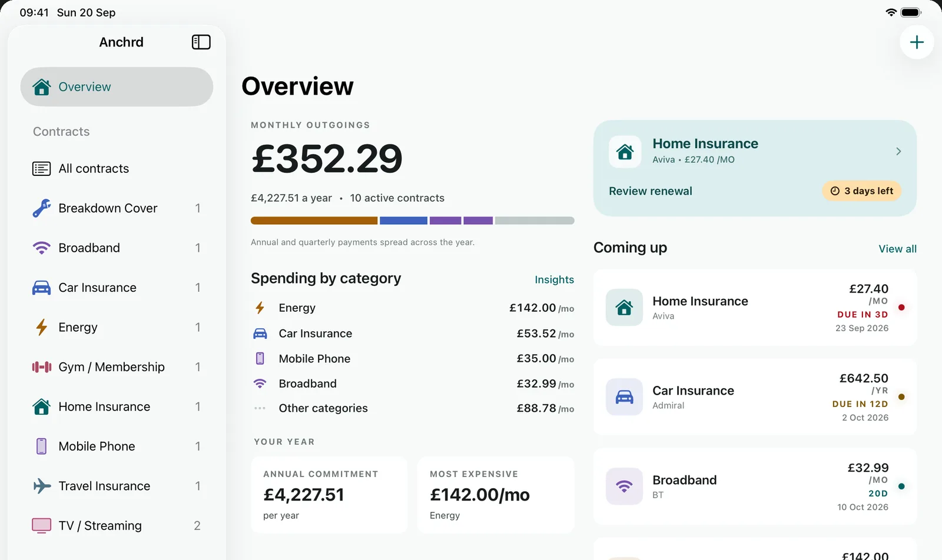
Task: Tap house icon on Home Insurance upcoming card
Action: point(624,308)
